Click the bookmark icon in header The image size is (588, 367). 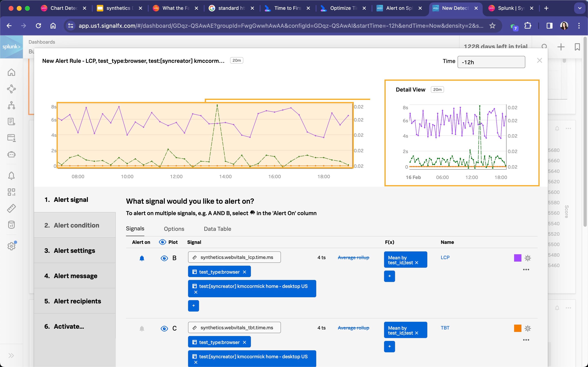click(577, 47)
